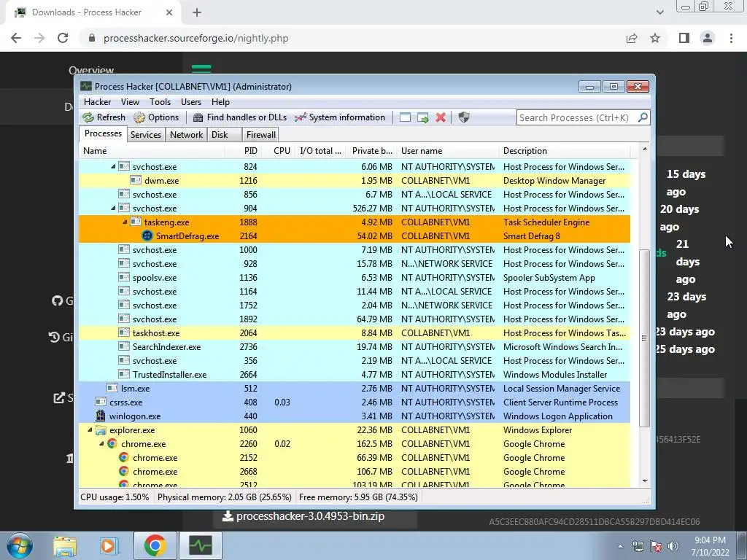Viewport: 747px width, 560px height.
Task: Click Physical memory status bar entry
Action: 225,497
